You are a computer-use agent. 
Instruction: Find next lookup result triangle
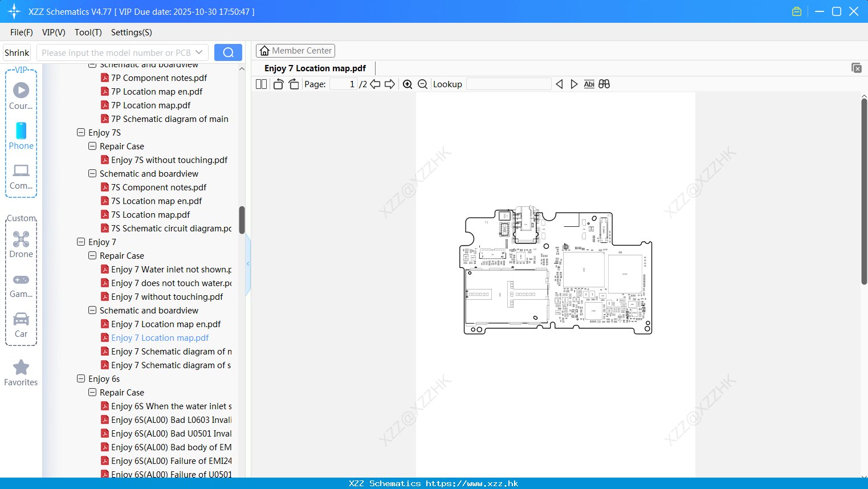click(574, 84)
